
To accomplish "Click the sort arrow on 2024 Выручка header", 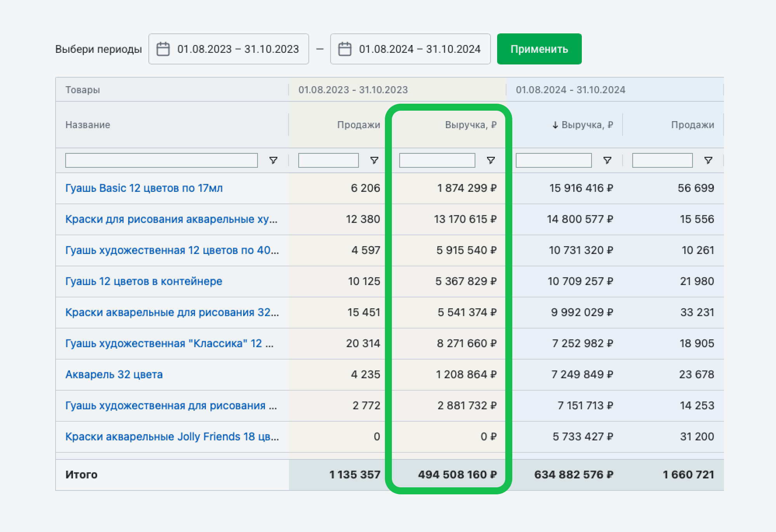I will click(555, 125).
